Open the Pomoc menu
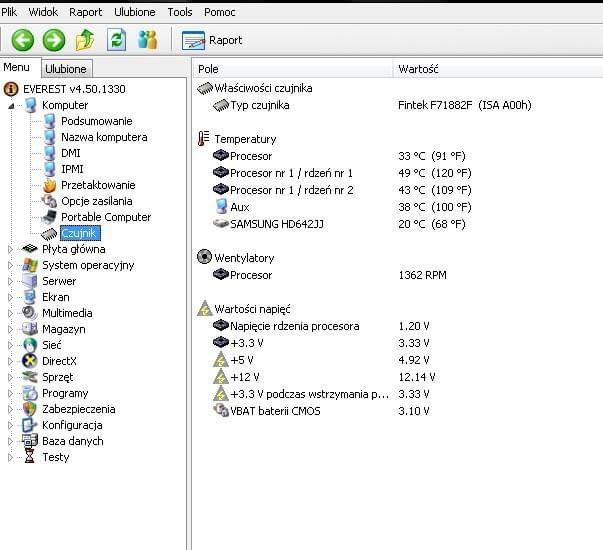This screenshot has height=550, width=603. coord(220,12)
